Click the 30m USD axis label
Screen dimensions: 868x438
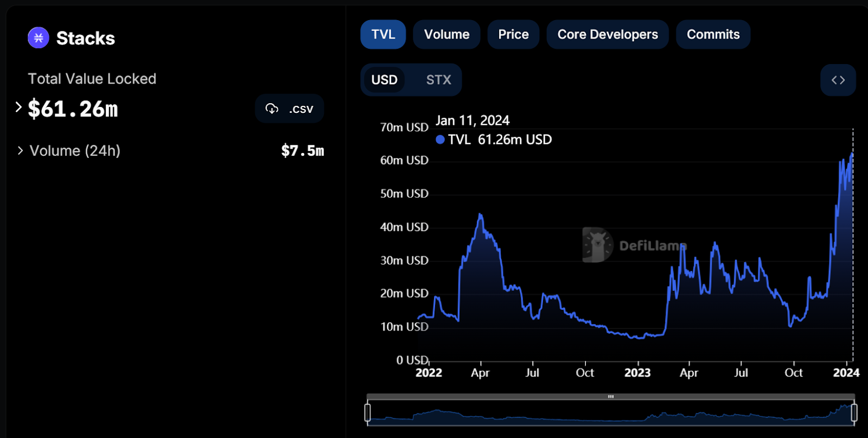tap(404, 260)
